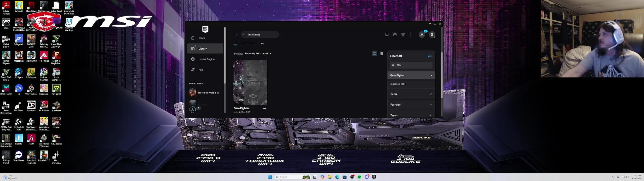Open the volume control in tray

click(627, 177)
